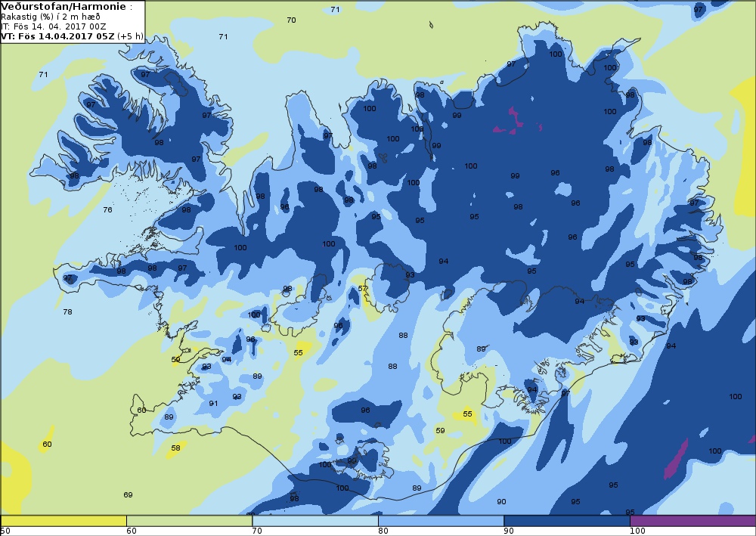Pick the medium blue 80–90 legend band

coord(441,521)
